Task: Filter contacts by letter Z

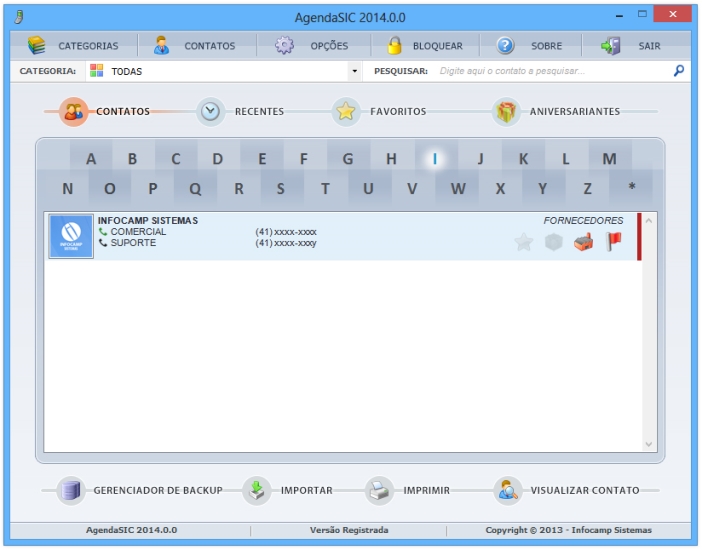Action: [x=587, y=189]
